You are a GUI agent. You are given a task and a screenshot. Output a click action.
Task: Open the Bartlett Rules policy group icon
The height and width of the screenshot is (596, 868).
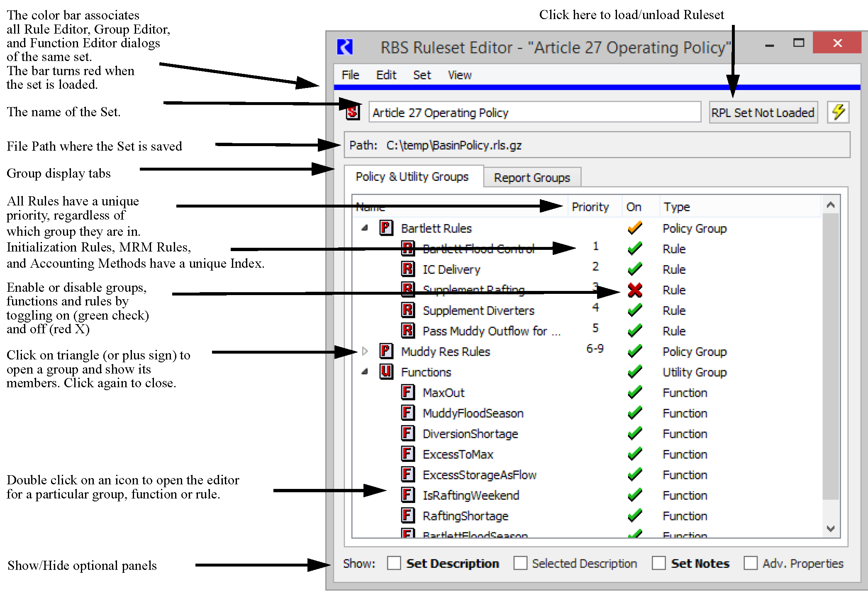[x=386, y=228]
